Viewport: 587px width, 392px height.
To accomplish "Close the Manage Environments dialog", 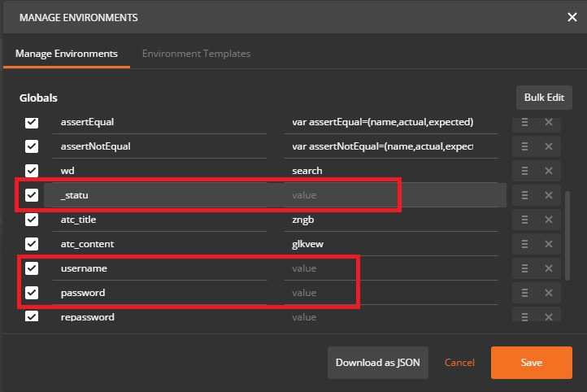I will [572, 16].
